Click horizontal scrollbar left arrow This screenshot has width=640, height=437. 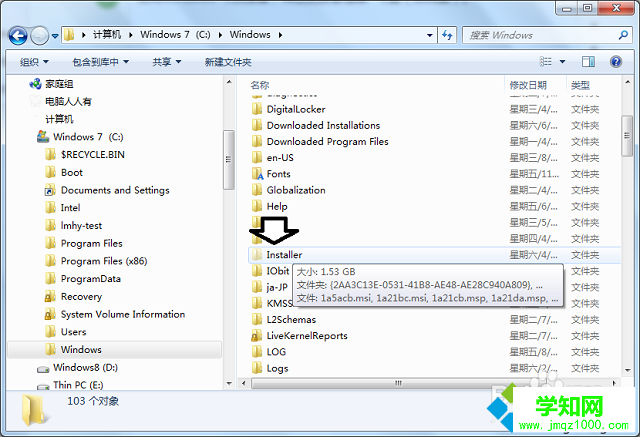[x=244, y=383]
